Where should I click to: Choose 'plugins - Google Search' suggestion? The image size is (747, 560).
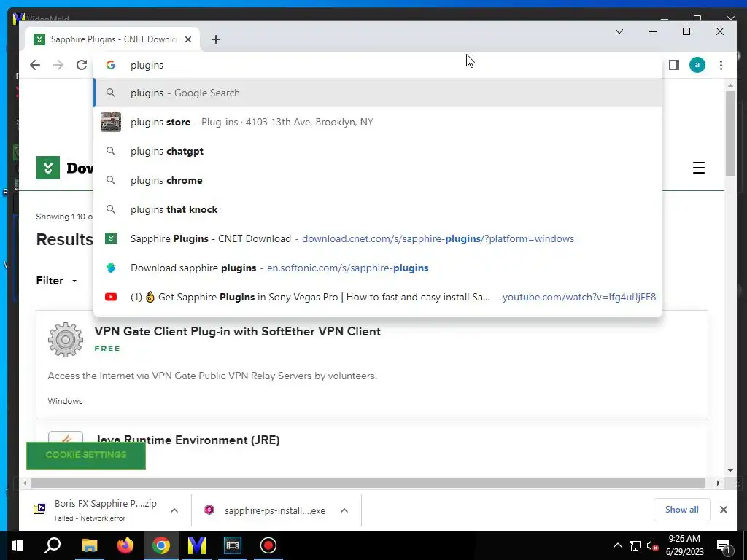(378, 93)
